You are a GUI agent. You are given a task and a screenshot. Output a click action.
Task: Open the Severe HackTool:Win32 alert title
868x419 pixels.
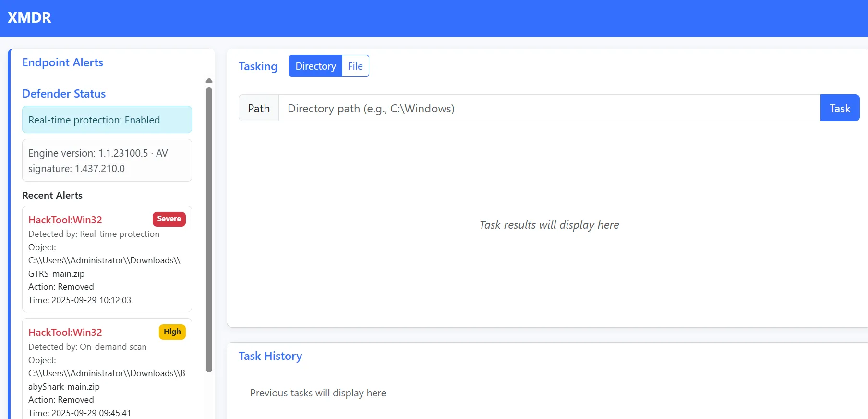(65, 220)
